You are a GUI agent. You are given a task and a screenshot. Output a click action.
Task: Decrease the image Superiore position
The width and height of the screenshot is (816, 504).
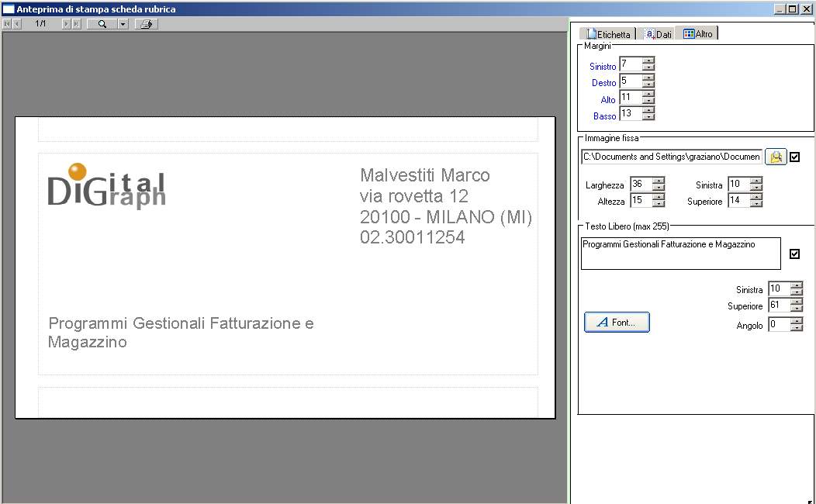[757, 203]
